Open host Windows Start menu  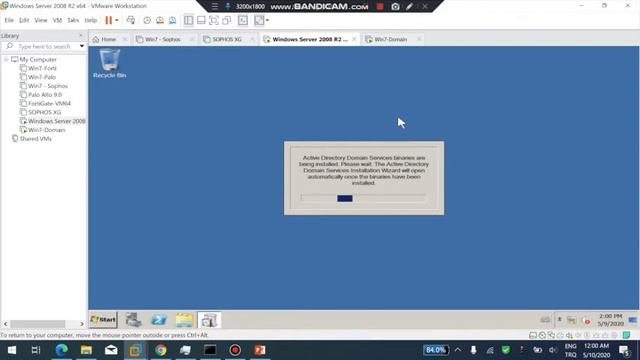[x=12, y=350]
